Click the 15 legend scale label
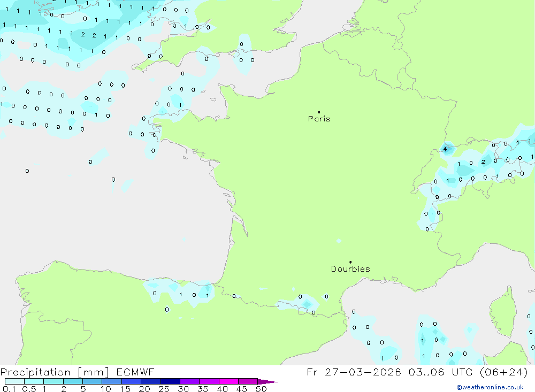Image resolution: width=535 pixels, height=392 pixels. (125, 389)
